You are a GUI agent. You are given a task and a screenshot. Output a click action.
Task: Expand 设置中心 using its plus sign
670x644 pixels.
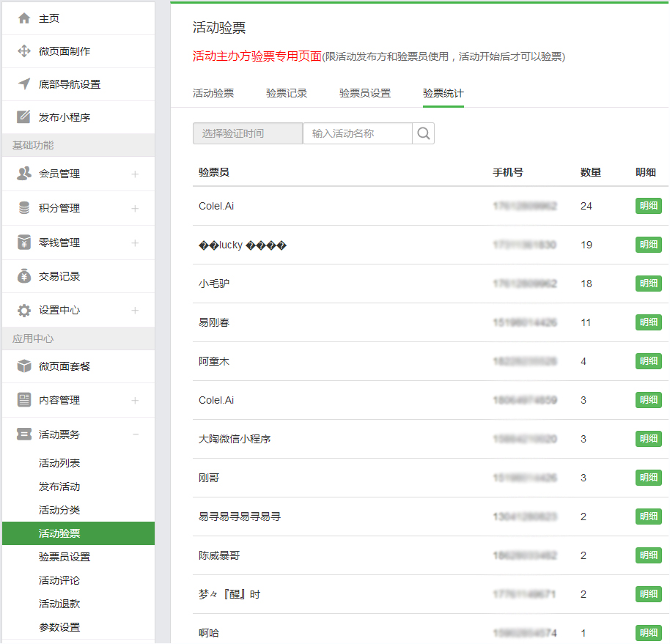pyautogui.click(x=135, y=311)
